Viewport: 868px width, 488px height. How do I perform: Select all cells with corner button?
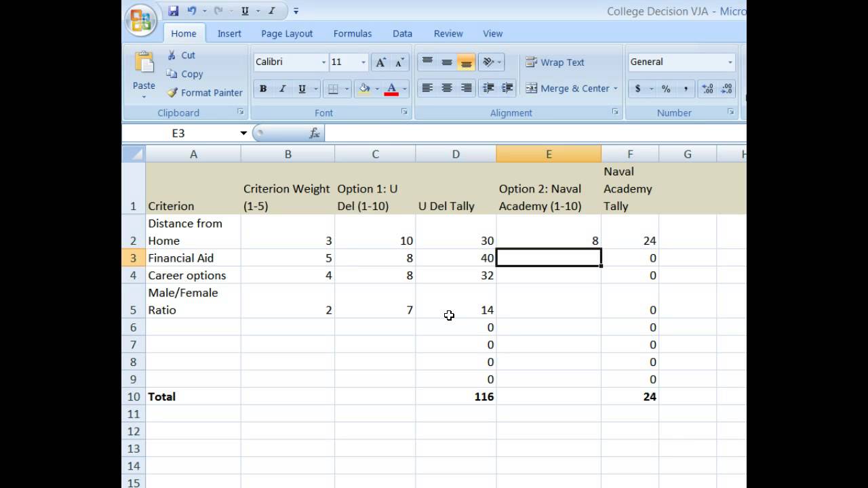[134, 154]
